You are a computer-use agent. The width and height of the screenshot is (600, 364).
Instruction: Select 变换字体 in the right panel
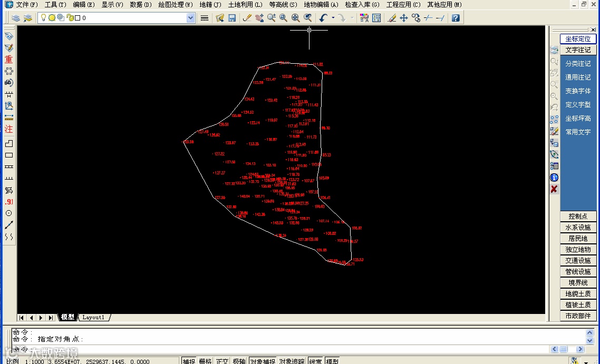click(x=578, y=91)
